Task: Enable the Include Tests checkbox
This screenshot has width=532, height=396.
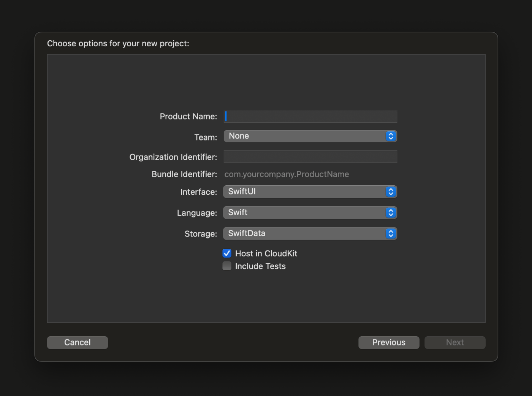Action: [x=227, y=266]
